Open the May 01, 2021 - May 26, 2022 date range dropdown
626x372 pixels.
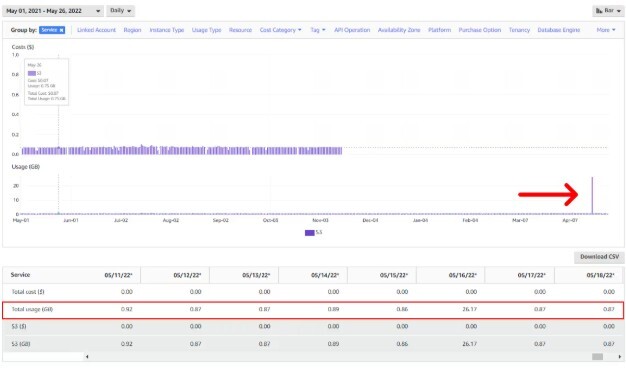pos(53,11)
